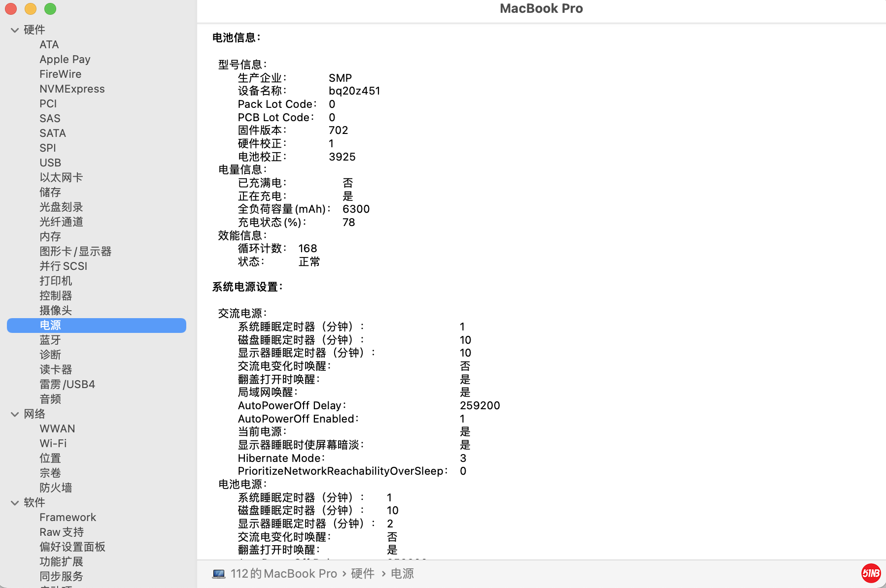Image resolution: width=886 pixels, height=588 pixels.
Task: Click 硬件 in the bottom path bar
Action: (363, 574)
